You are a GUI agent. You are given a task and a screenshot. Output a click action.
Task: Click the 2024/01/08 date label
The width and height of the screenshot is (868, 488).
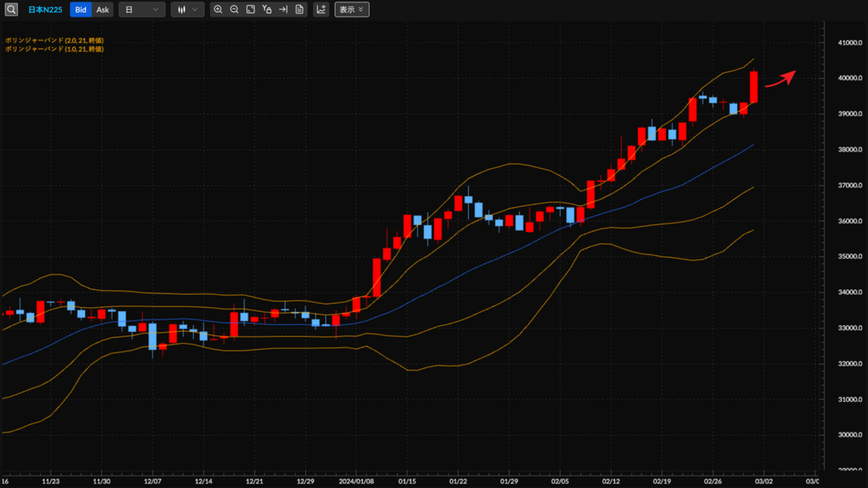pos(357,481)
